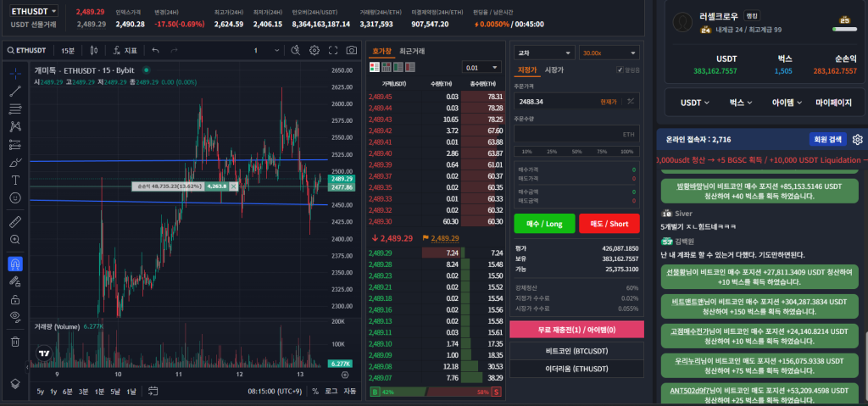
Task: Click the 매수 / Long button
Action: [x=544, y=224]
